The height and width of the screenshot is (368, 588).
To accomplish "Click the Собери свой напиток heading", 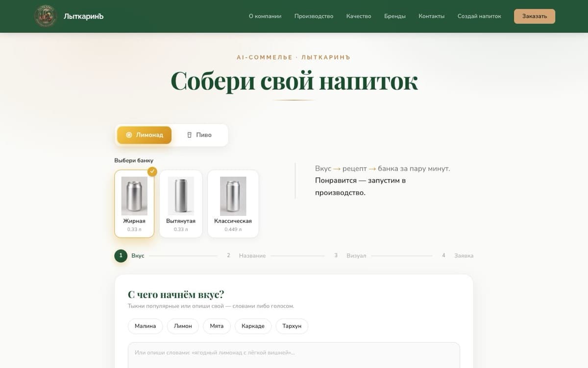I will point(294,81).
